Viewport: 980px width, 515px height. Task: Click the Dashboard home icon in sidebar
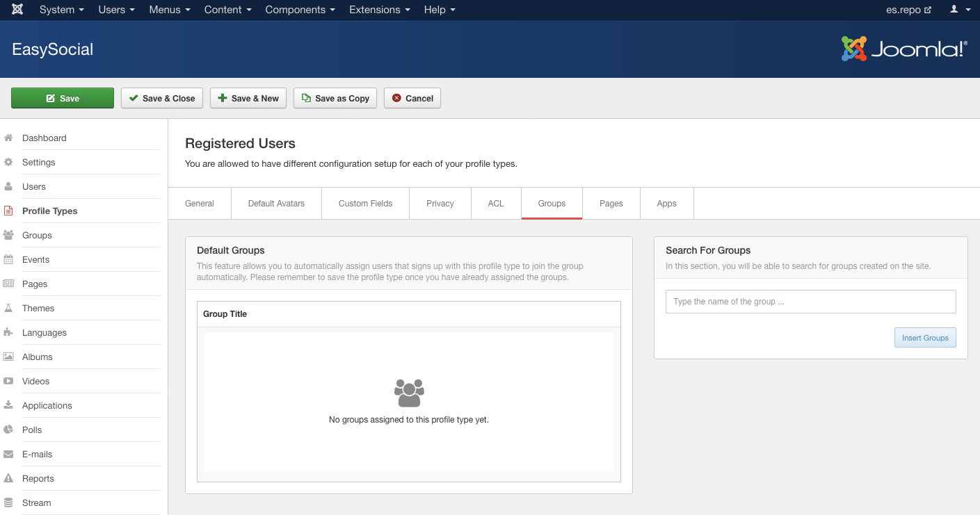tap(8, 138)
